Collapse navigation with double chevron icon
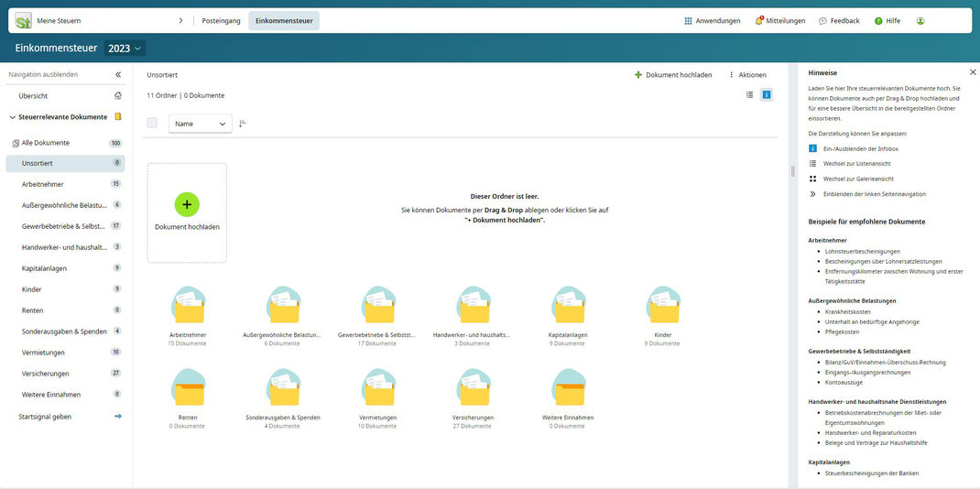This screenshot has width=980, height=489. click(x=118, y=74)
